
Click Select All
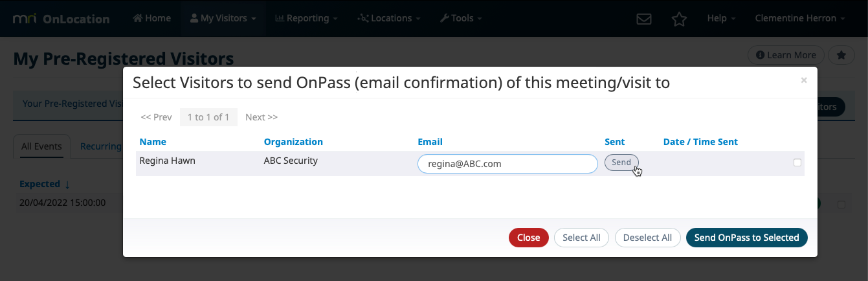[581, 238]
